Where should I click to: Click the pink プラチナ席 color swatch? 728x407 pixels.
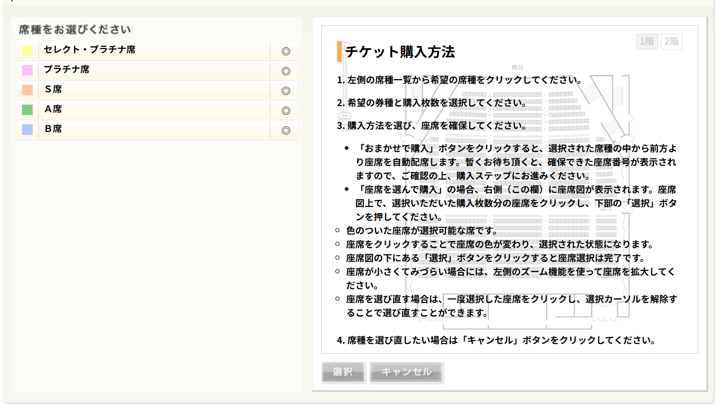click(27, 71)
